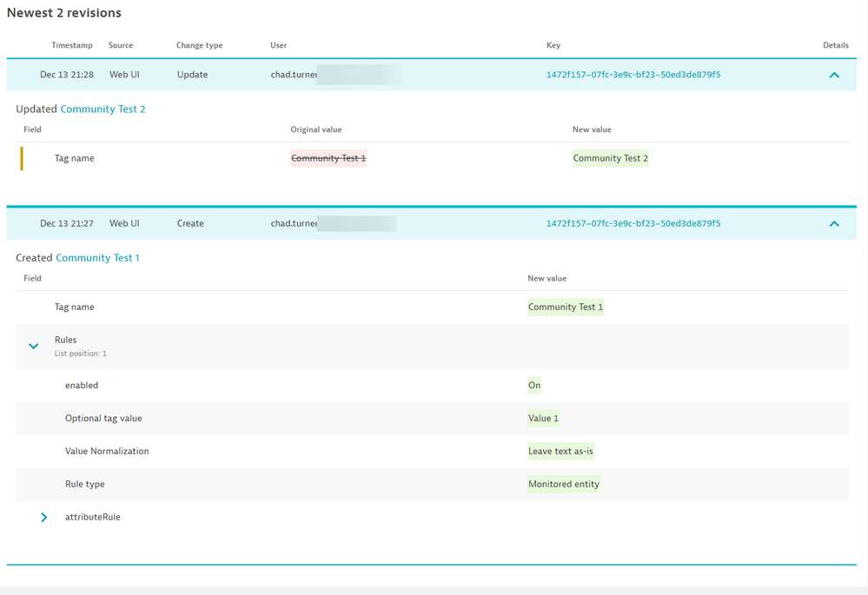868x595 pixels.
Task: Collapse the Dec 13 21:28 Update revision chevron
Action: coord(834,75)
